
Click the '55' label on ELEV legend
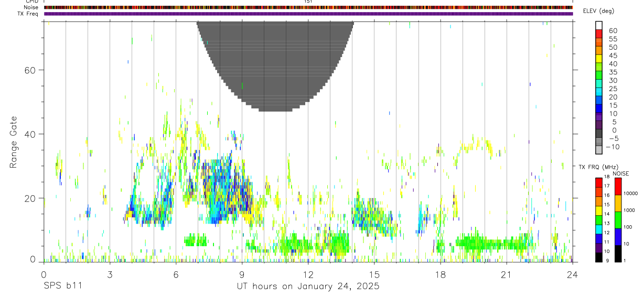[x=613, y=39]
